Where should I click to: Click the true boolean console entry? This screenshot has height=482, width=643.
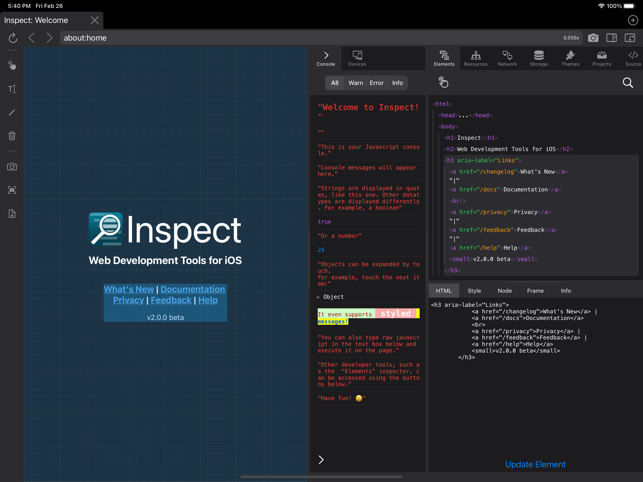tap(324, 222)
